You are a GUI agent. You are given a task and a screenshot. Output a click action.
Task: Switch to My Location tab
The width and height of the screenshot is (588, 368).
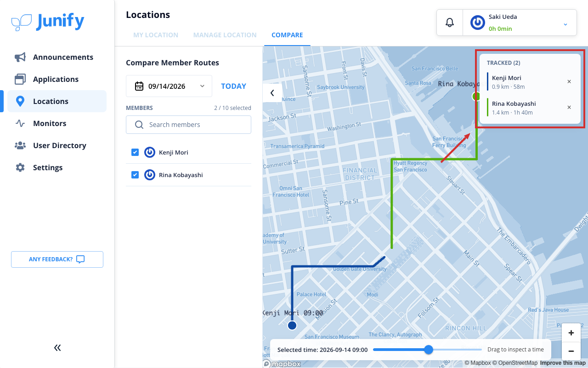(x=156, y=35)
